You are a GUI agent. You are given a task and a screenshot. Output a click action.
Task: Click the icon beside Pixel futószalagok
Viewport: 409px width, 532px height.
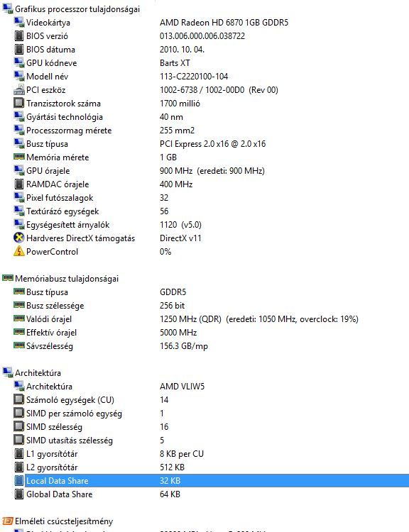[19, 197]
